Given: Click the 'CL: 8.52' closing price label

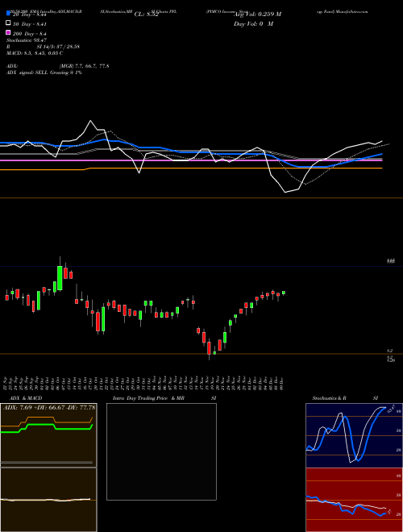Looking at the screenshot, I should 147,15.
